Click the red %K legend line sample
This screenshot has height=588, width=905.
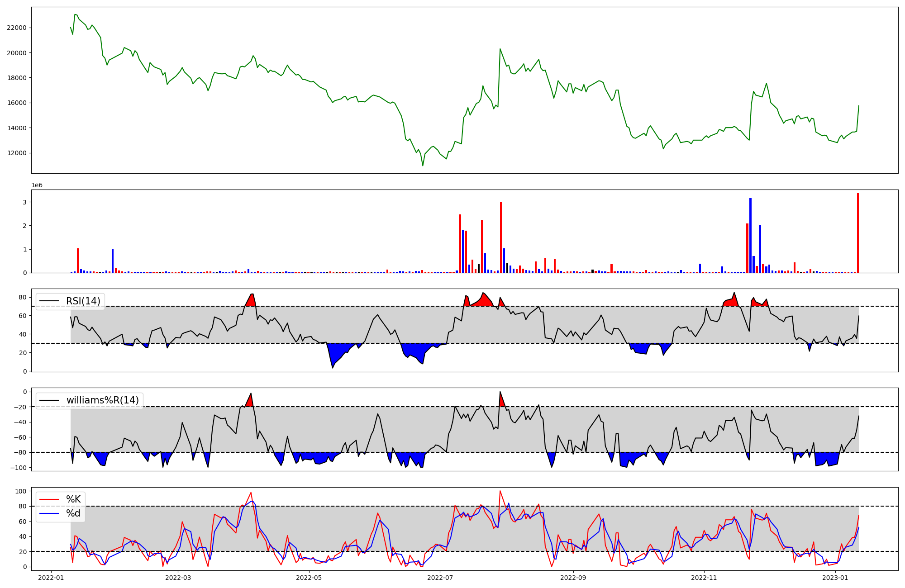click(49, 499)
